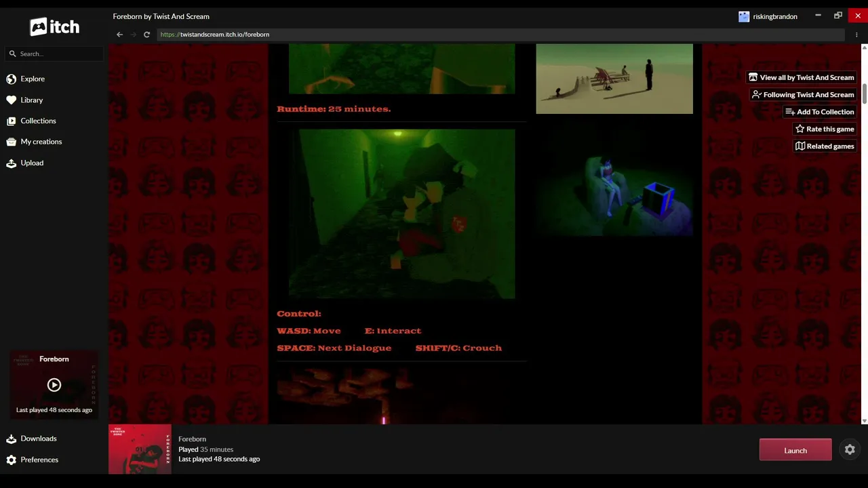
Task: Play Foreborn from the sidebar card
Action: (x=54, y=385)
